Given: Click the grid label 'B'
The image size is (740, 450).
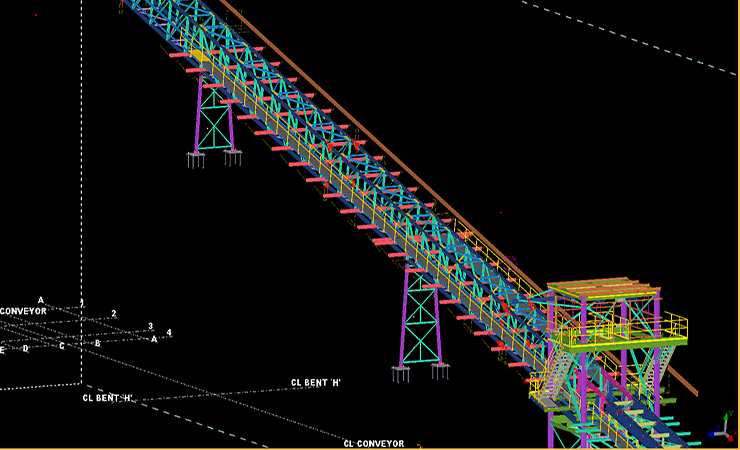Looking at the screenshot, I should 97,343.
